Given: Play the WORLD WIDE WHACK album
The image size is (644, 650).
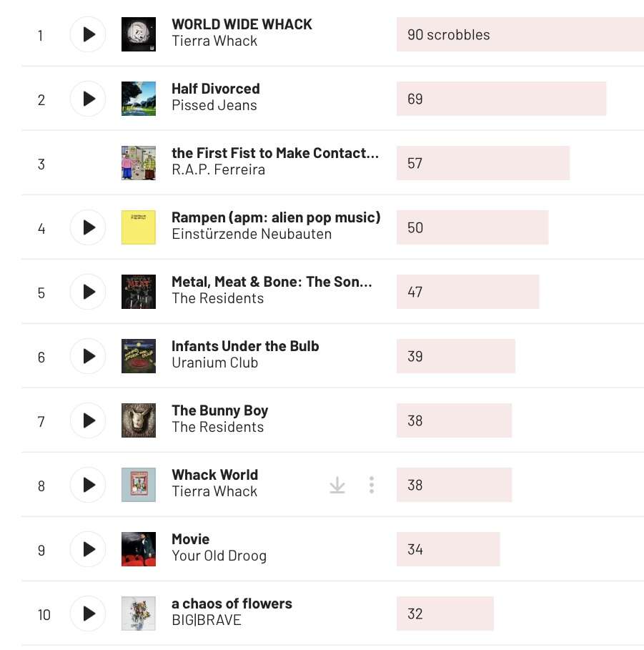Looking at the screenshot, I should tap(88, 34).
